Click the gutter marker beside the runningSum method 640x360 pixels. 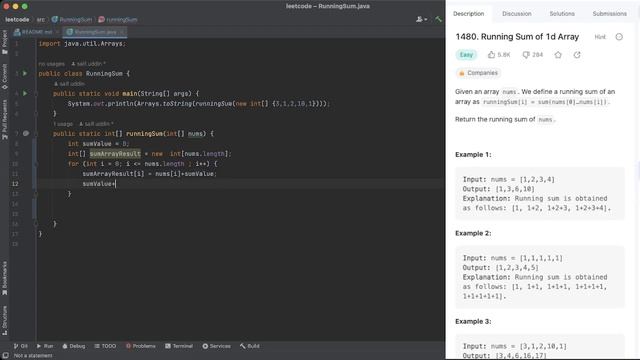26,133
